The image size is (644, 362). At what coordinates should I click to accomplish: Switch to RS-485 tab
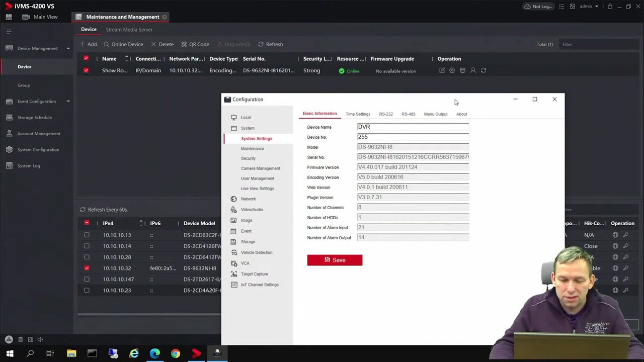(x=409, y=114)
